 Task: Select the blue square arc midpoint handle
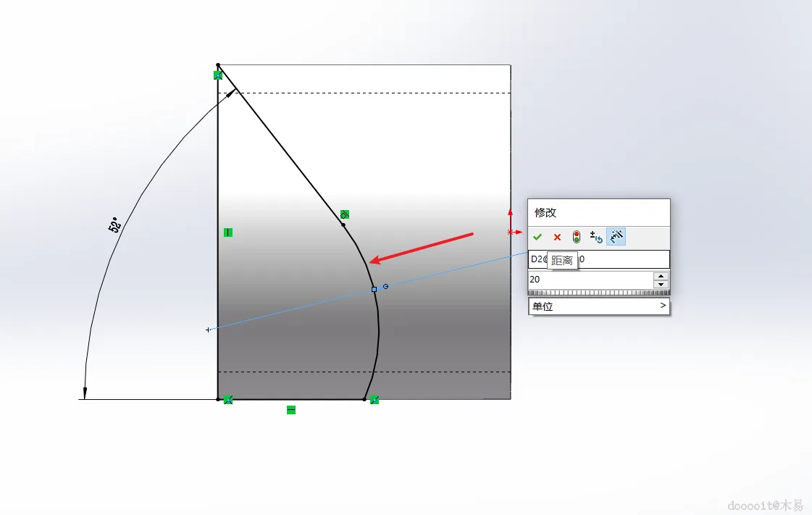click(374, 289)
